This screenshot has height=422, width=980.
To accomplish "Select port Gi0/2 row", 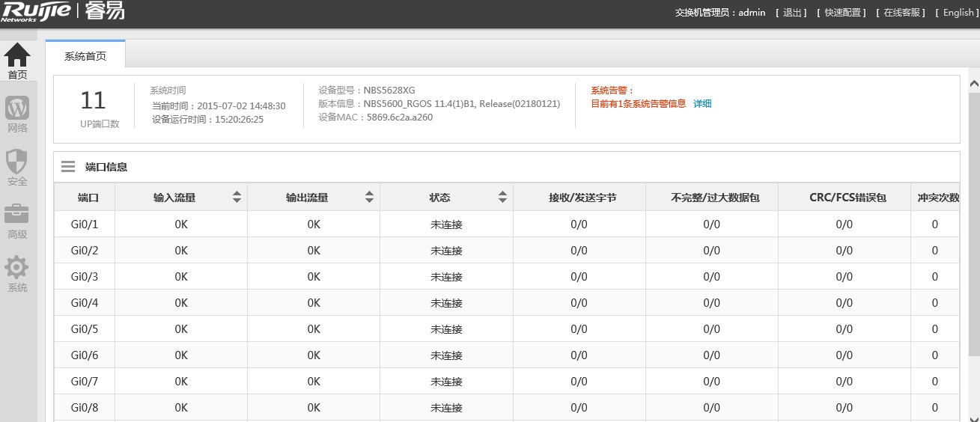I will pyautogui.click(x=507, y=251).
